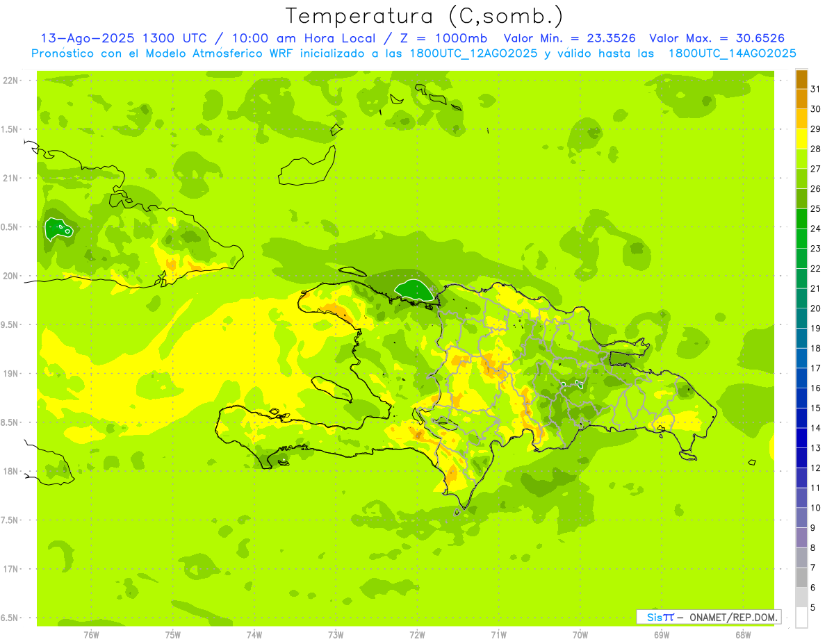Click the "20N" latitude label
834x644 pixels.
click(x=11, y=276)
